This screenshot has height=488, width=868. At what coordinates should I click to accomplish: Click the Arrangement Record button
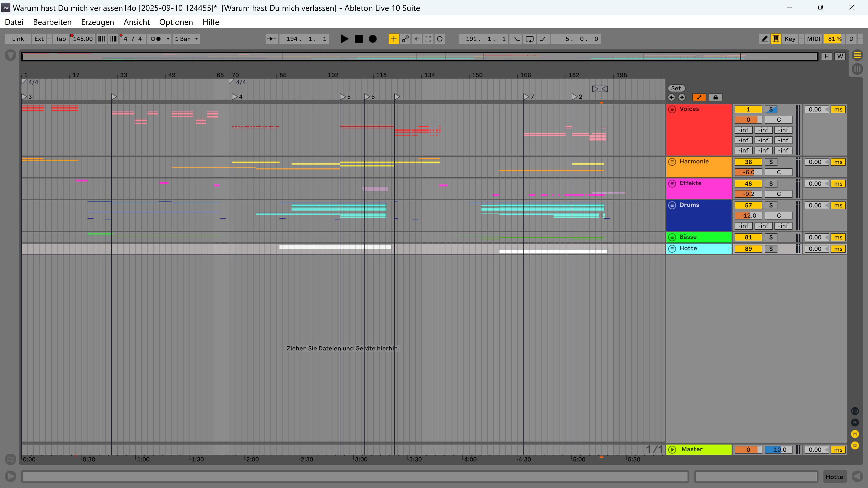click(x=373, y=39)
